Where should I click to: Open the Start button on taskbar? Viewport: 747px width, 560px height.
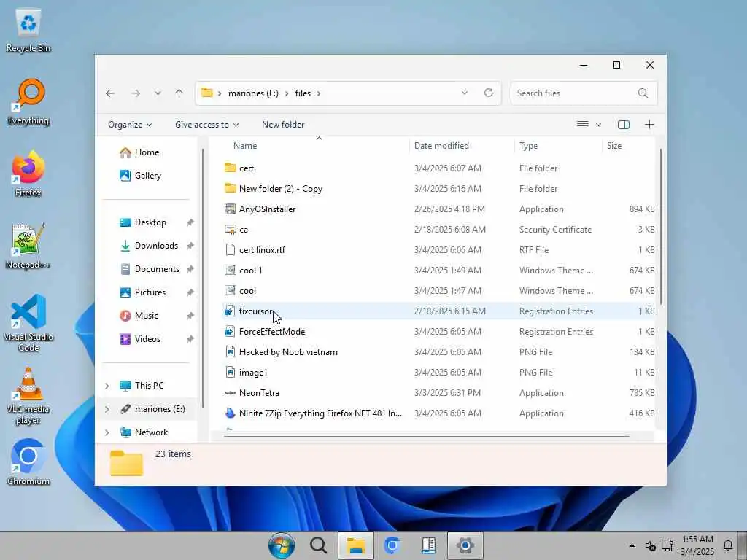(282, 545)
